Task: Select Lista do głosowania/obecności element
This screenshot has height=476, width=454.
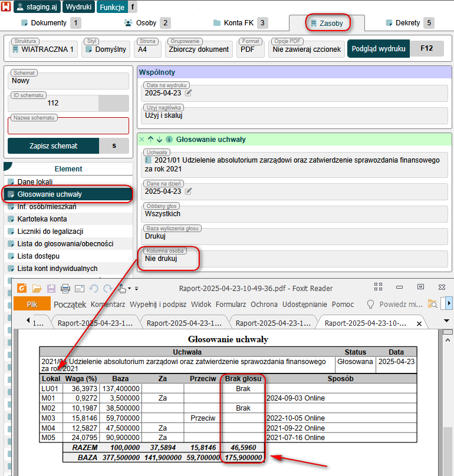Action: click(68, 244)
